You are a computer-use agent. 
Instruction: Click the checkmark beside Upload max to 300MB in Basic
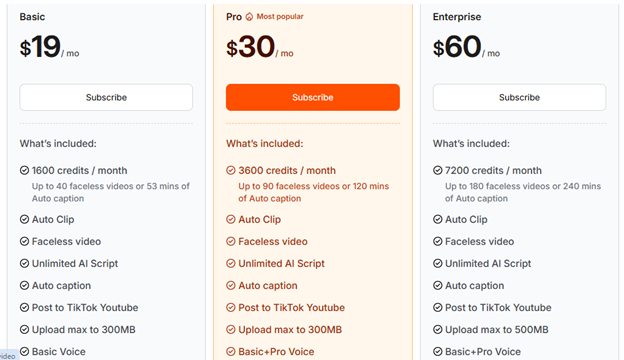pos(24,329)
